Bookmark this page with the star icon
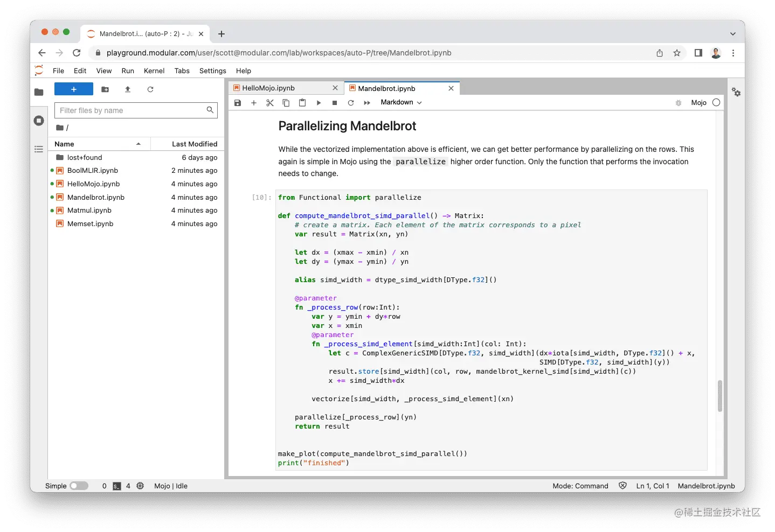The image size is (775, 532). tap(677, 53)
